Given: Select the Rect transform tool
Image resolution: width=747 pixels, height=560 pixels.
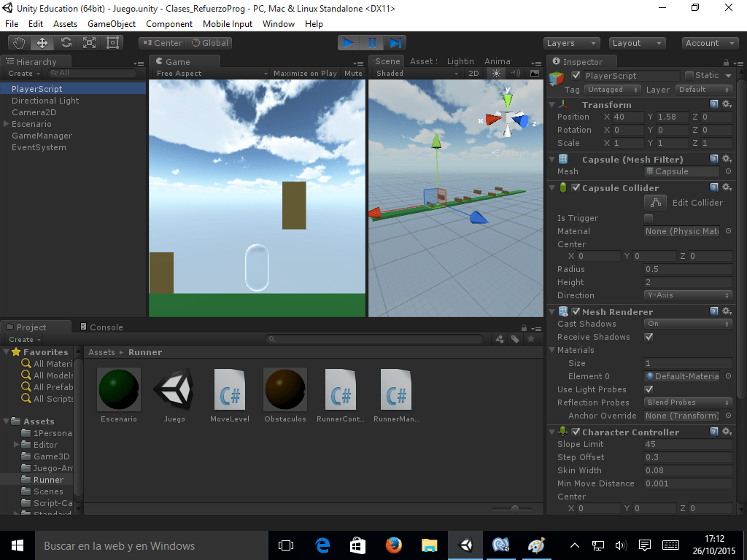Looking at the screenshot, I should click(x=112, y=43).
